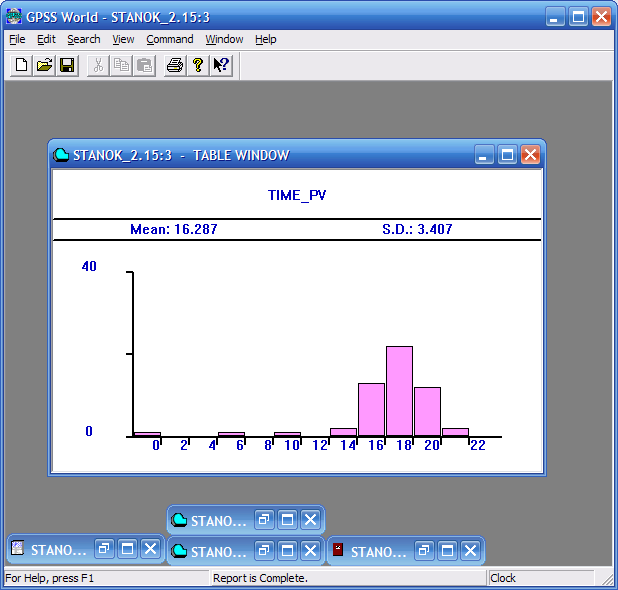Minimize the GPSS World main window
Viewport: 618px width, 590px height.
[555, 17]
